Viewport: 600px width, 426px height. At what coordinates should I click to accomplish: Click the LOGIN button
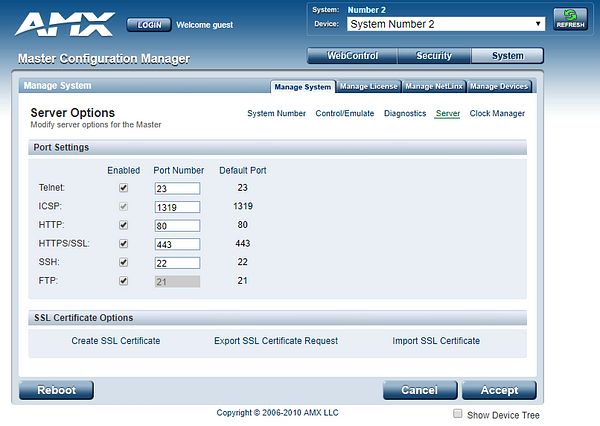(149, 25)
